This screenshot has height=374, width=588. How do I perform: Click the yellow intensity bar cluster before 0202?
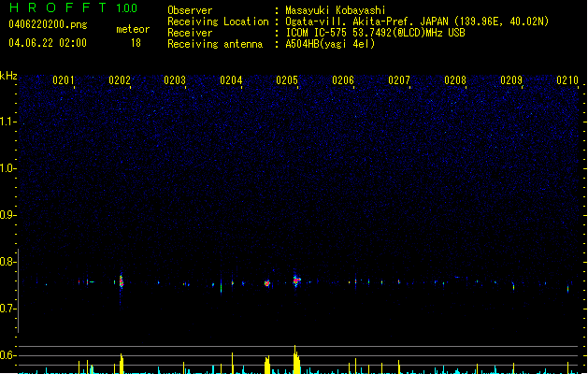point(122,363)
